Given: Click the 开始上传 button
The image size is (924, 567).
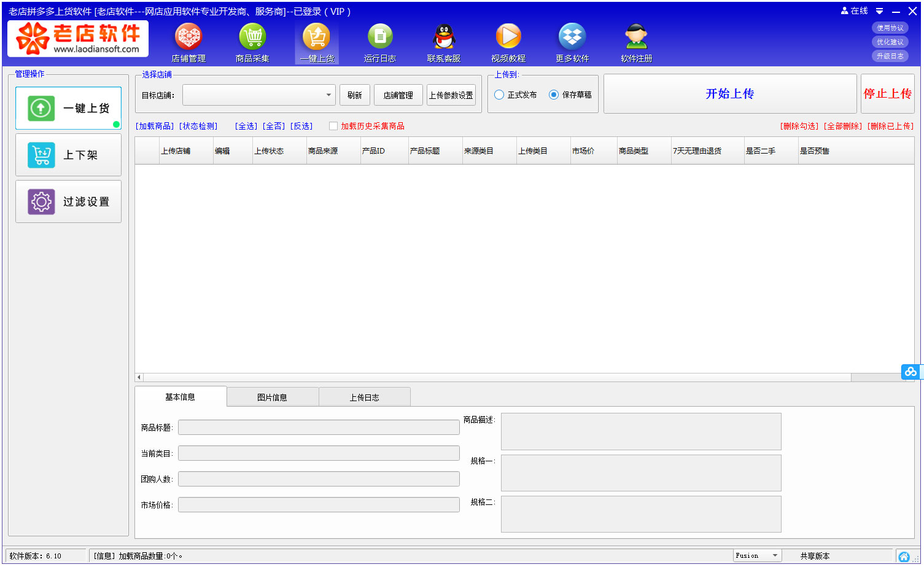Looking at the screenshot, I should (x=729, y=94).
